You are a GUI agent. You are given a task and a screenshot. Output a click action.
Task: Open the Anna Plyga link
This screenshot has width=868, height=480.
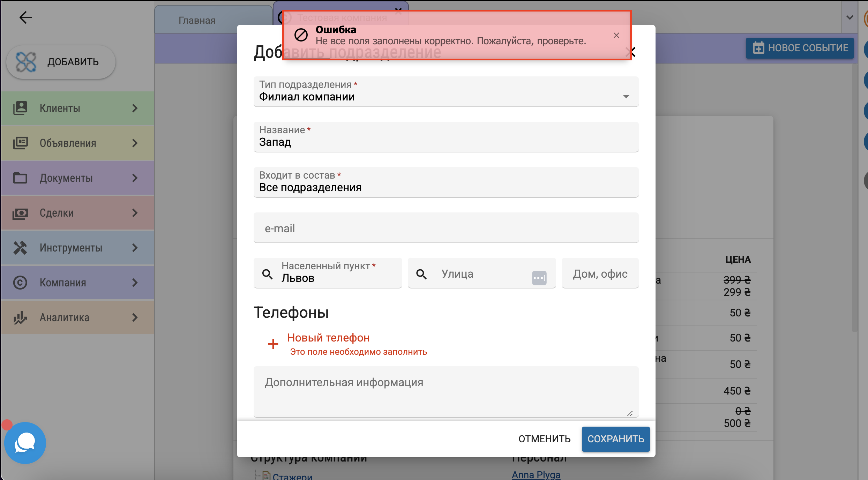click(x=536, y=475)
